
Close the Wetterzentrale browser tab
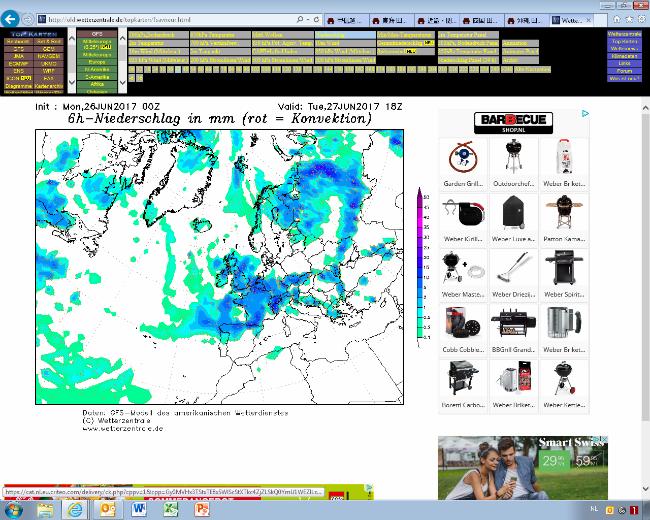588,20
